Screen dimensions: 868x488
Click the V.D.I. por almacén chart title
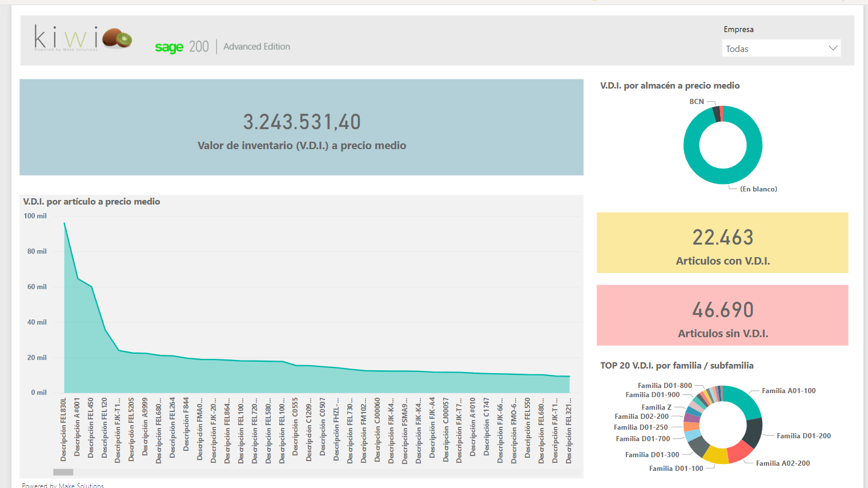point(670,86)
